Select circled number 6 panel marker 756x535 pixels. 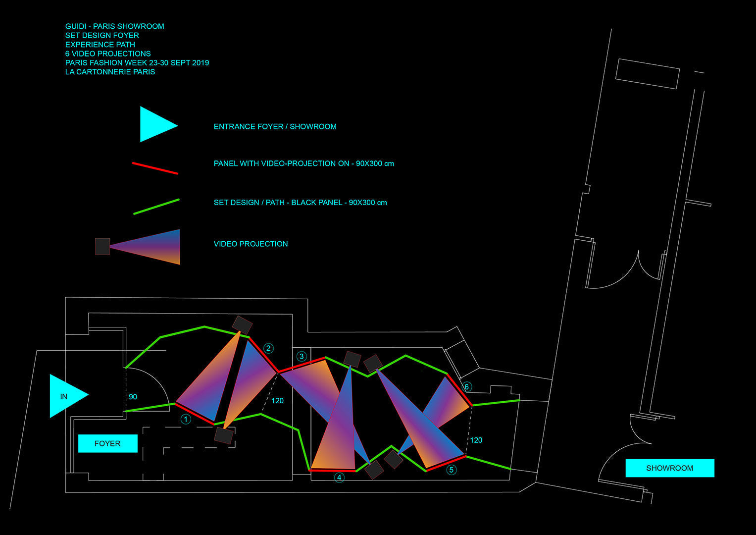tap(466, 387)
